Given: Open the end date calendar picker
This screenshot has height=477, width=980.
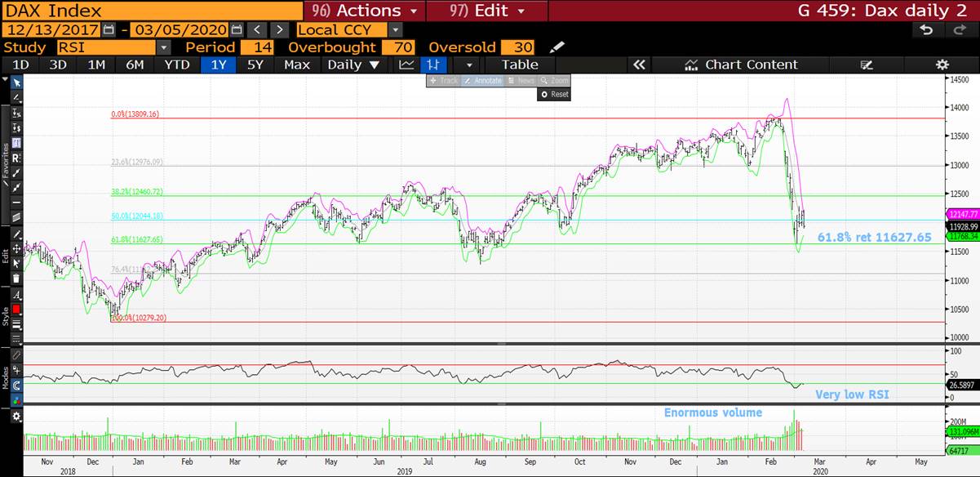Looking at the screenshot, I should pyautogui.click(x=237, y=29).
